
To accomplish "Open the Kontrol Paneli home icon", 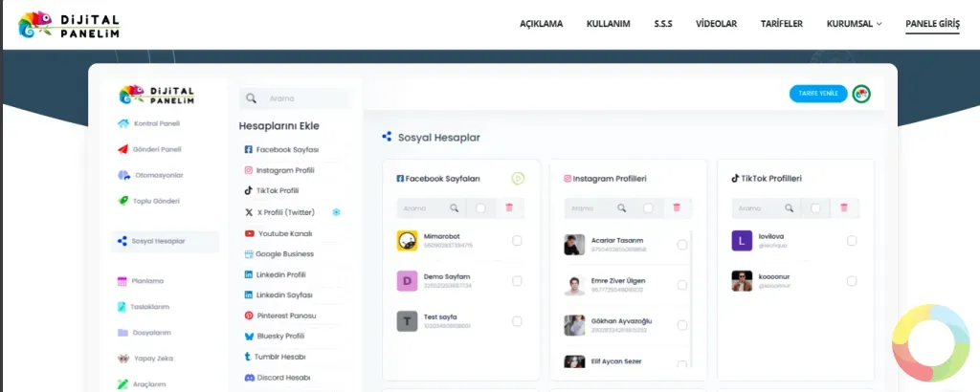I will pyautogui.click(x=123, y=123).
